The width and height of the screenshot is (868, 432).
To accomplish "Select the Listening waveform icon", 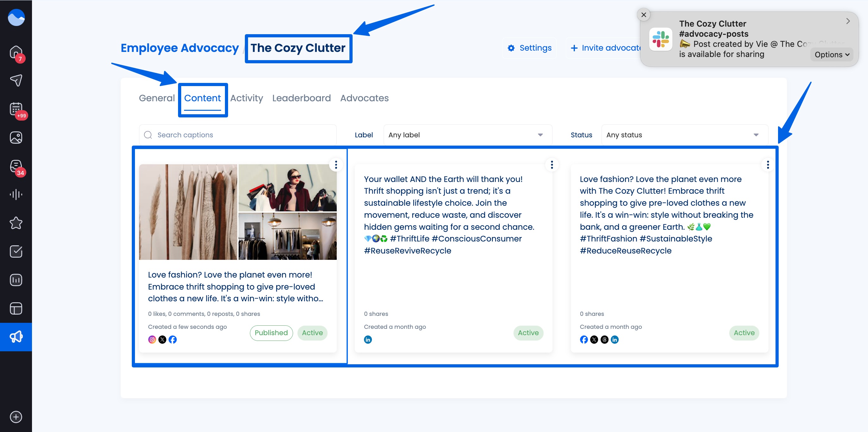I will (x=16, y=194).
